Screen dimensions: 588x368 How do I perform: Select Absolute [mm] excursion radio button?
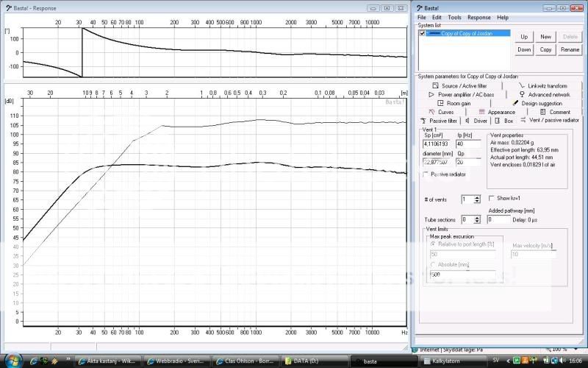tap(431, 264)
